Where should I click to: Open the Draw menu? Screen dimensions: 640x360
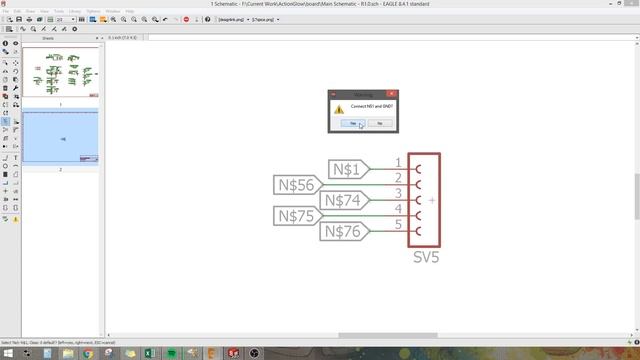[x=30, y=11]
